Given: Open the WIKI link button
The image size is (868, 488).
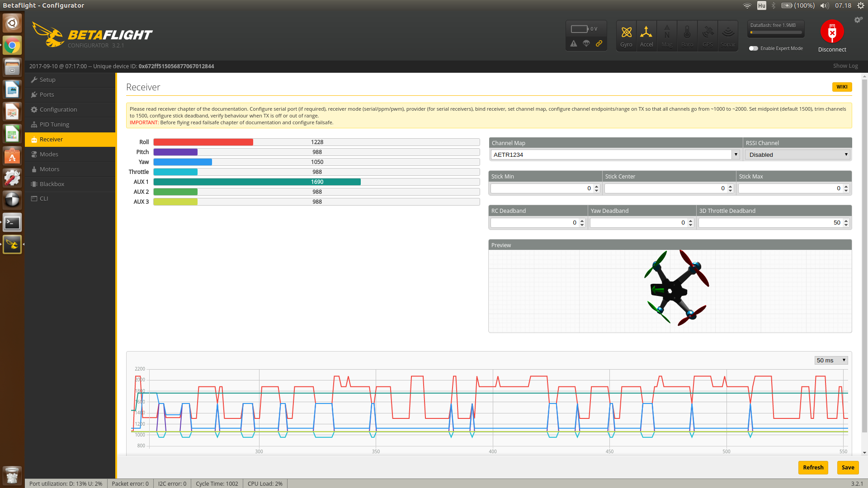Looking at the screenshot, I should pos(842,87).
